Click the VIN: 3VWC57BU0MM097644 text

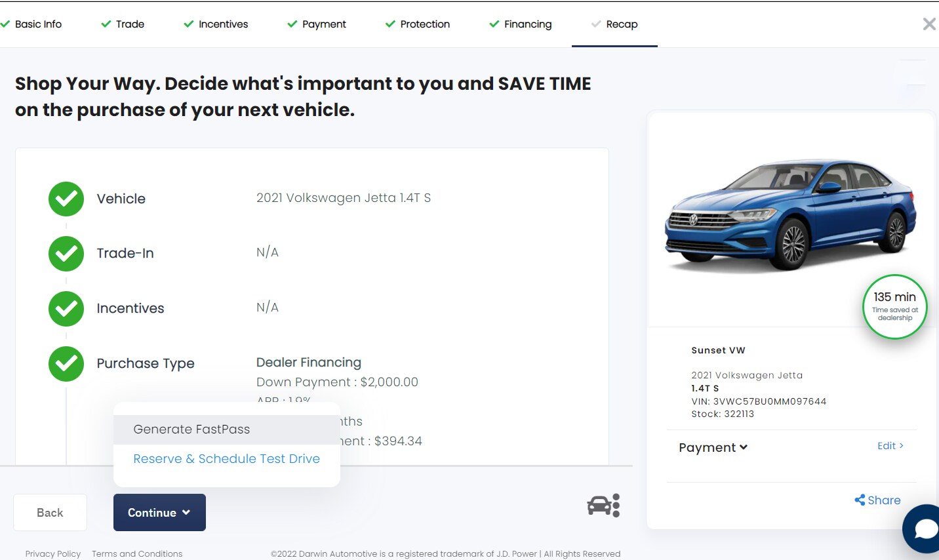pos(759,401)
